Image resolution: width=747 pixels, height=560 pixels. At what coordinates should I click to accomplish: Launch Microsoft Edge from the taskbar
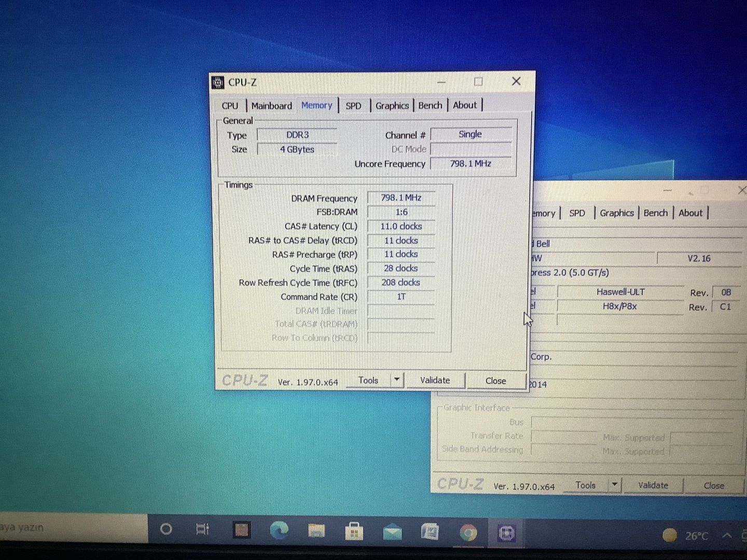click(x=279, y=530)
